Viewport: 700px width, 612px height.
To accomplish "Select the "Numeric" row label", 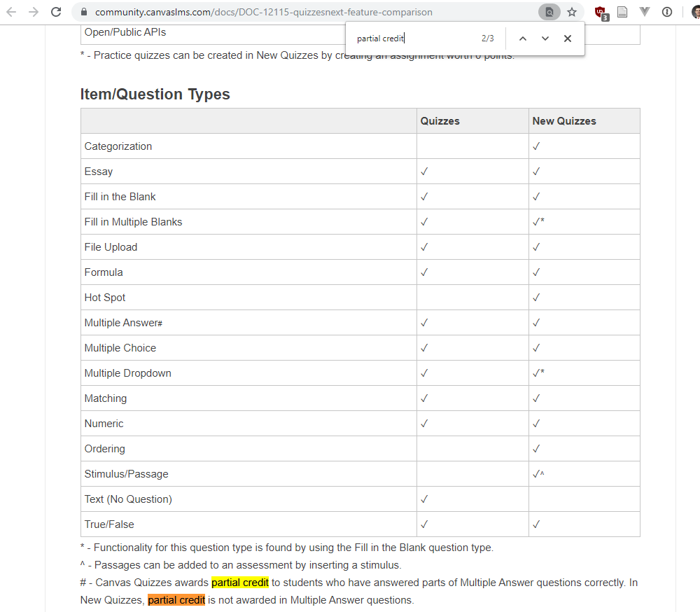I will coord(104,424).
